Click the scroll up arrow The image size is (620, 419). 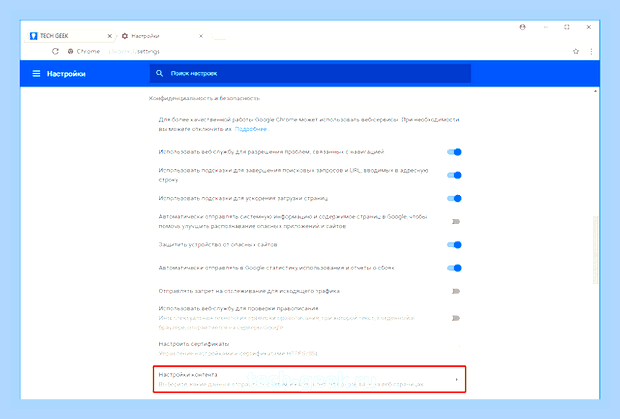tap(595, 91)
